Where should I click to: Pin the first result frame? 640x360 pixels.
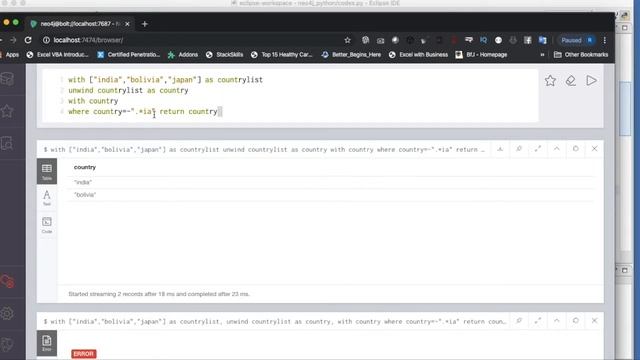pyautogui.click(x=519, y=149)
